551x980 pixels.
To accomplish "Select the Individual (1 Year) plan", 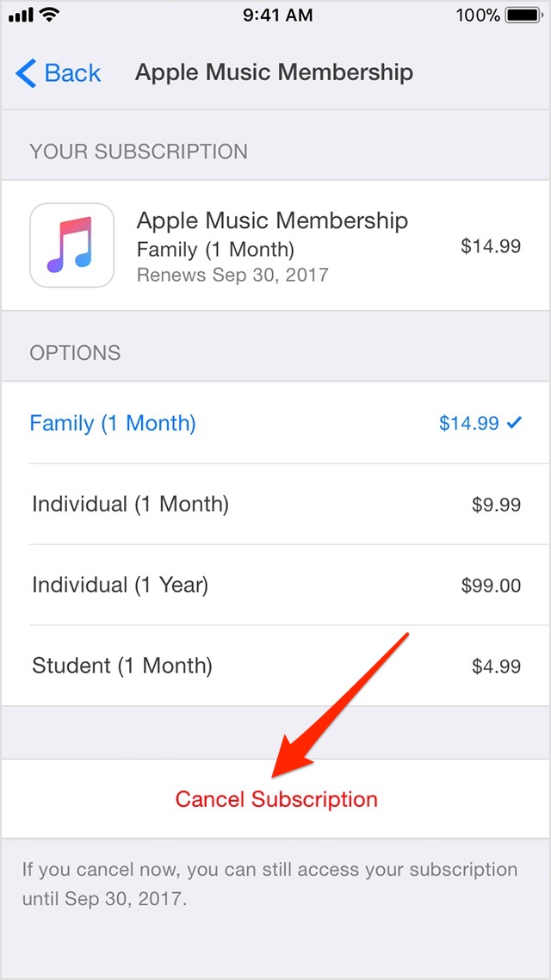I will pos(120,586).
